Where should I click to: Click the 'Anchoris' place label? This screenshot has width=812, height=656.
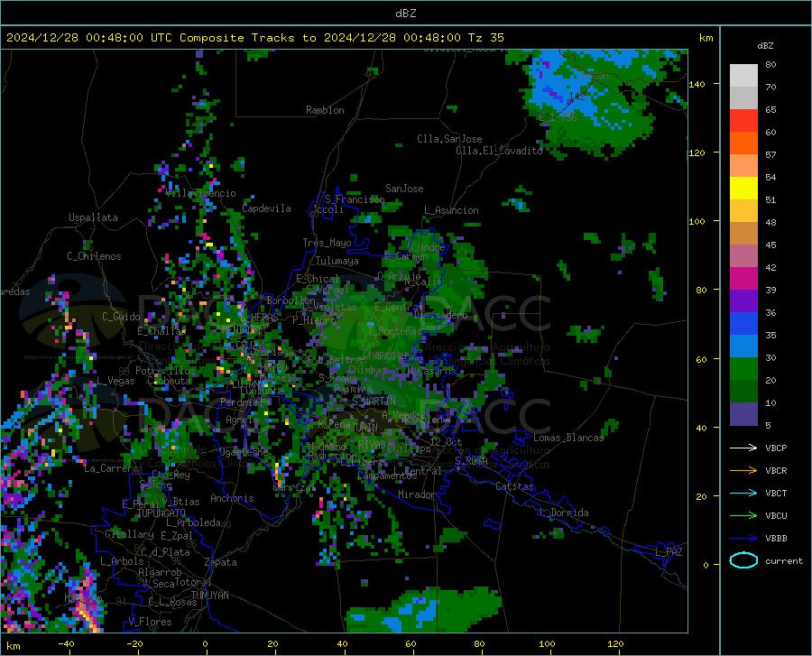tap(232, 498)
